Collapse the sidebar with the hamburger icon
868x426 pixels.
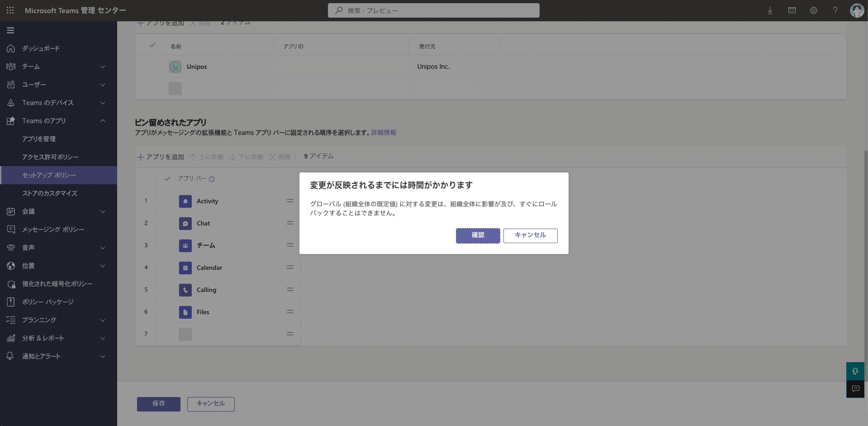coord(10,30)
